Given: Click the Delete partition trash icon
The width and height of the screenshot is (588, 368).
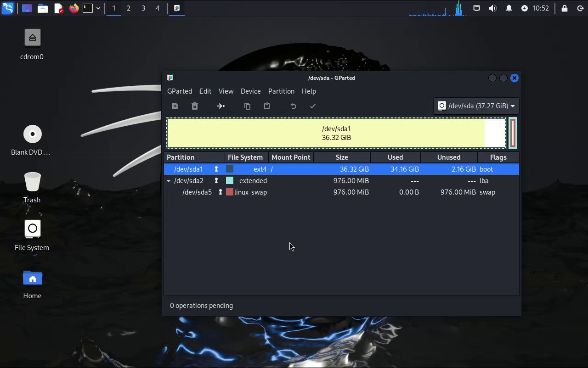Looking at the screenshot, I should click(195, 106).
